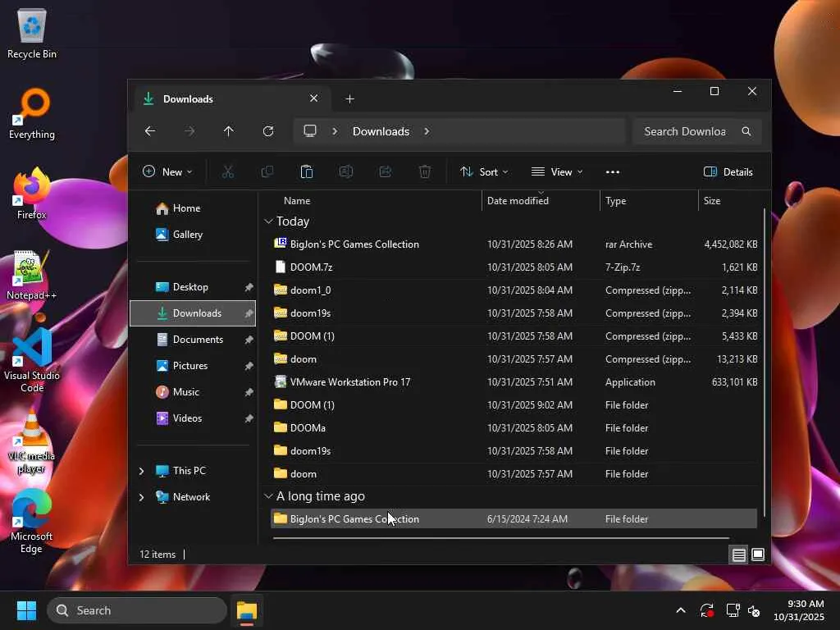Switch to details list view icon

[x=739, y=555]
